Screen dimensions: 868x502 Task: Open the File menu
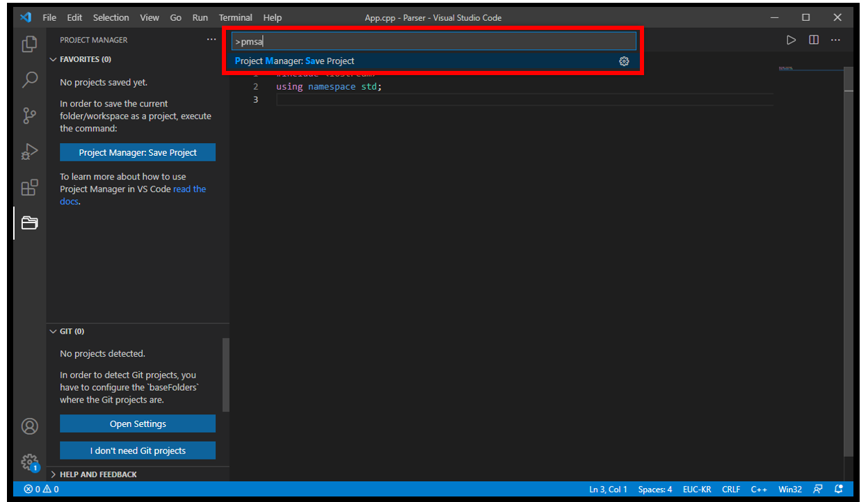49,17
